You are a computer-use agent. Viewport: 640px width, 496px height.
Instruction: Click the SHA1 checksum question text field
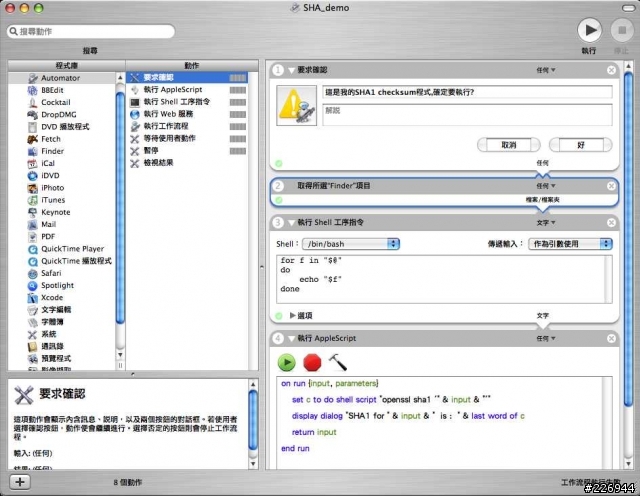tap(467, 92)
